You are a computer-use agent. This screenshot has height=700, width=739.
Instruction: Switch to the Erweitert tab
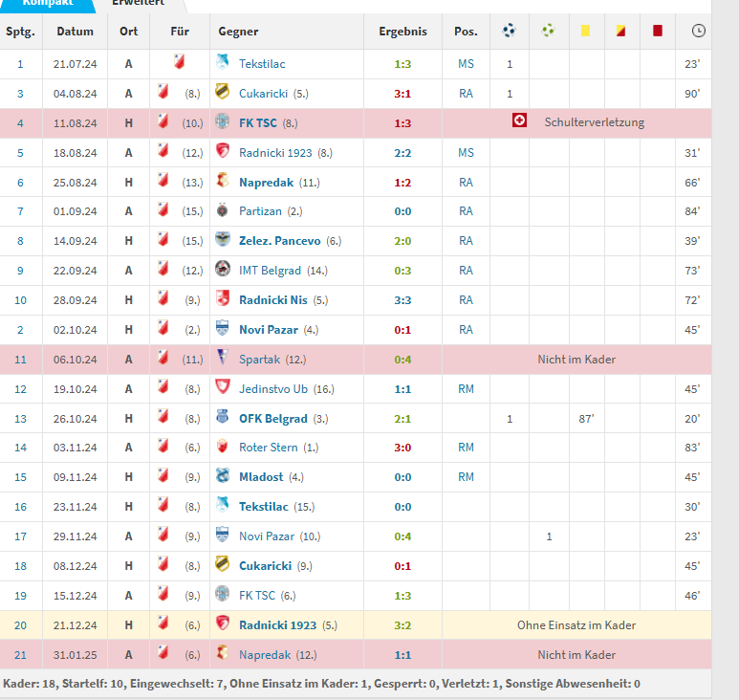click(x=138, y=4)
